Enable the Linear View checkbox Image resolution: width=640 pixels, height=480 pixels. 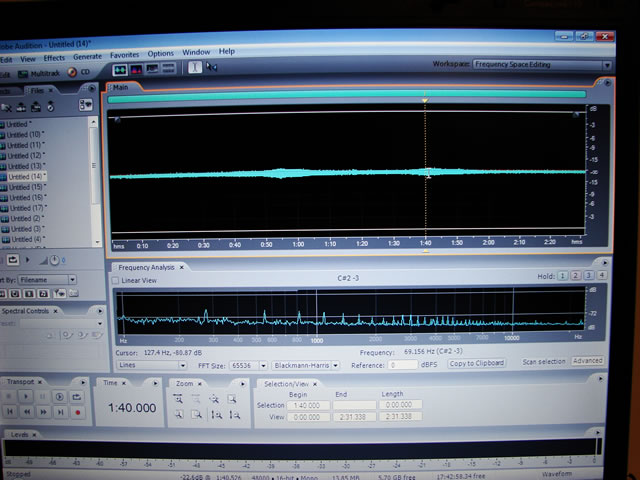(x=113, y=281)
